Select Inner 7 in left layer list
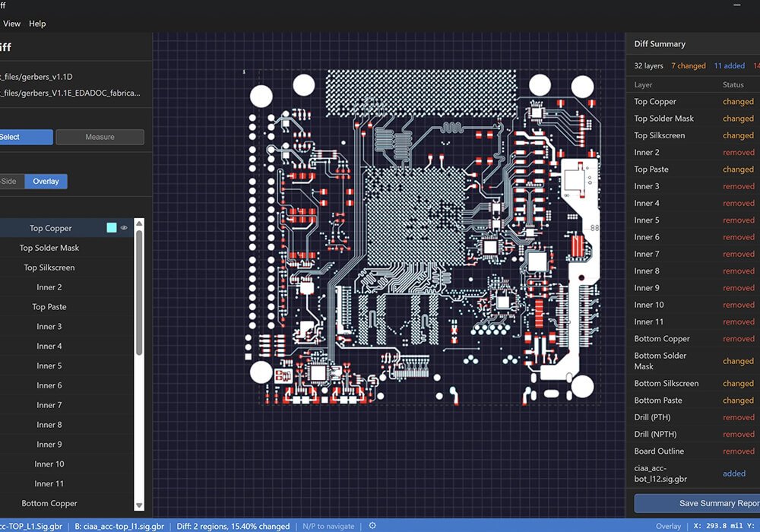This screenshot has width=760, height=532. pos(66,405)
